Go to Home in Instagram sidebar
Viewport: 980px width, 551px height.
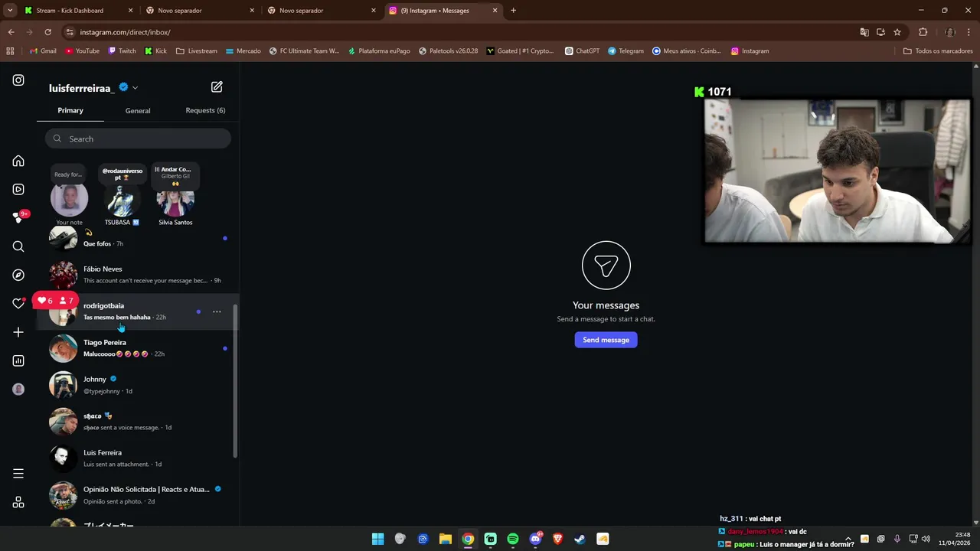[x=18, y=161]
